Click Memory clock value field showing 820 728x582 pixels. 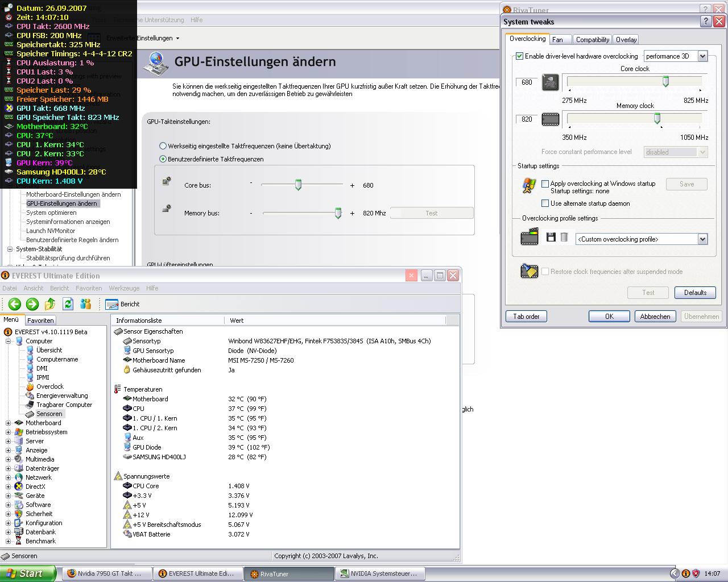coord(527,119)
